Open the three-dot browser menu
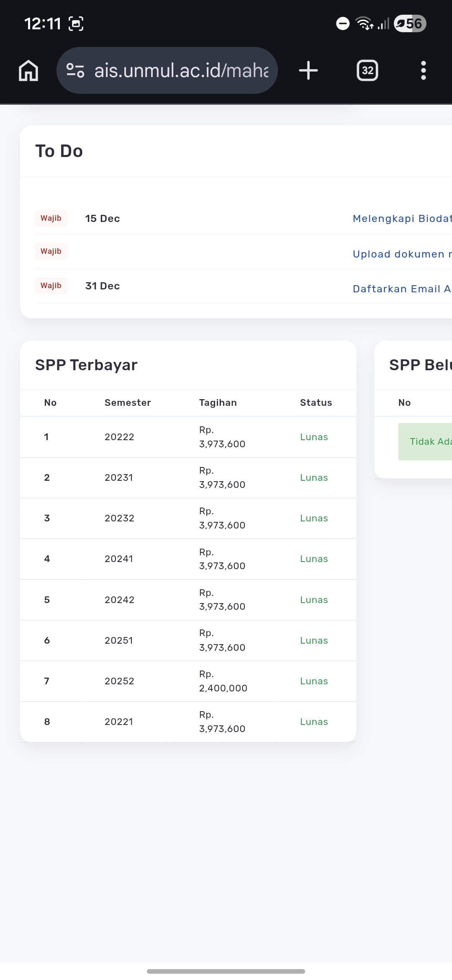 point(423,70)
